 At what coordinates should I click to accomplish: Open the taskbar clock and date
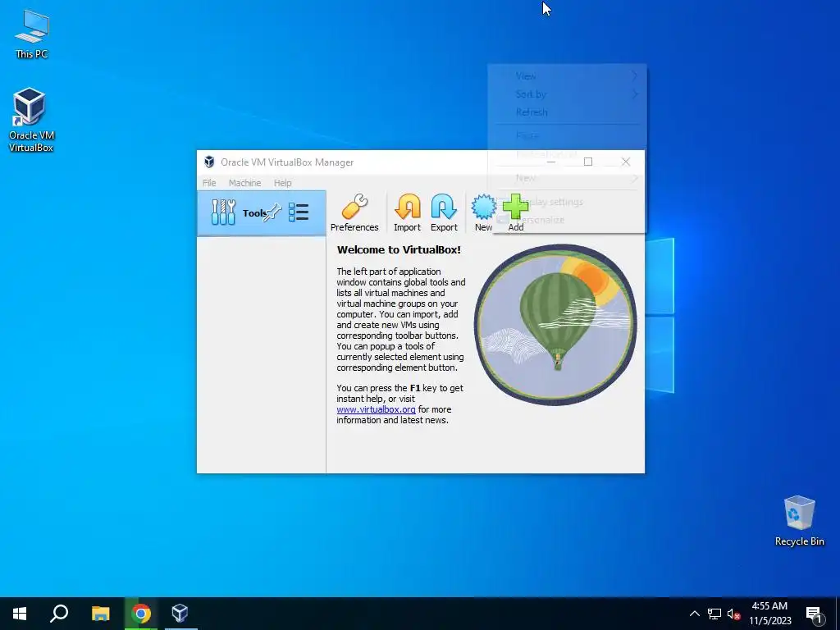point(769,614)
